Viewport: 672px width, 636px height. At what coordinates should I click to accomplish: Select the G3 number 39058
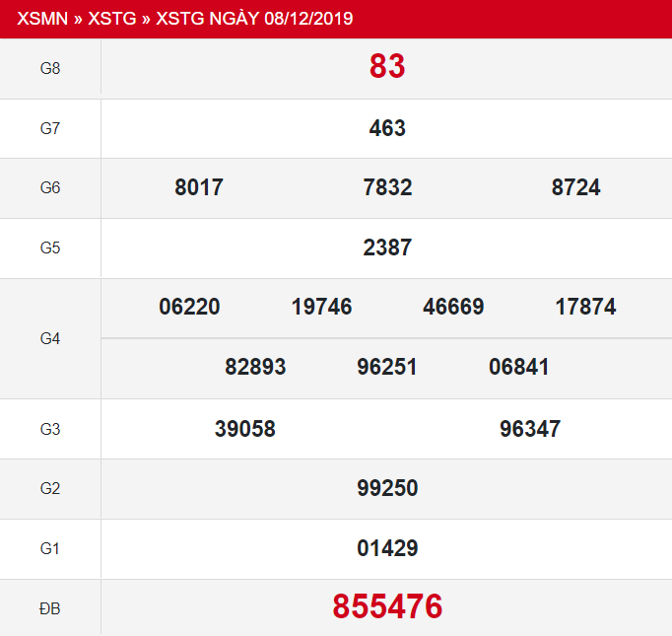(244, 428)
